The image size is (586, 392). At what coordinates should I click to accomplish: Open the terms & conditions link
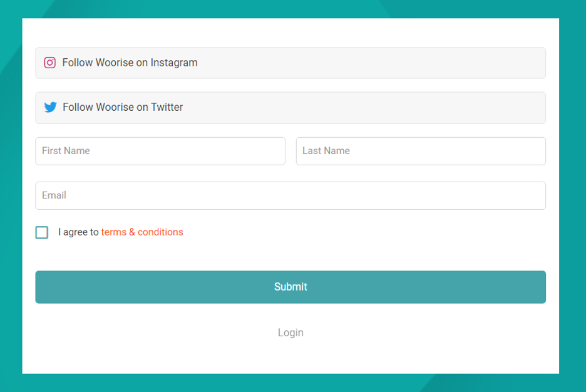[142, 232]
